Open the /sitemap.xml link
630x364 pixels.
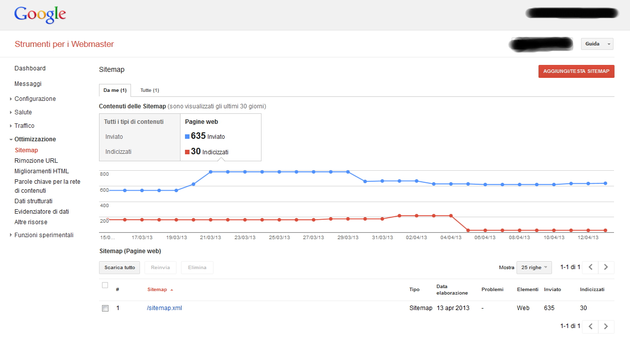(164, 308)
